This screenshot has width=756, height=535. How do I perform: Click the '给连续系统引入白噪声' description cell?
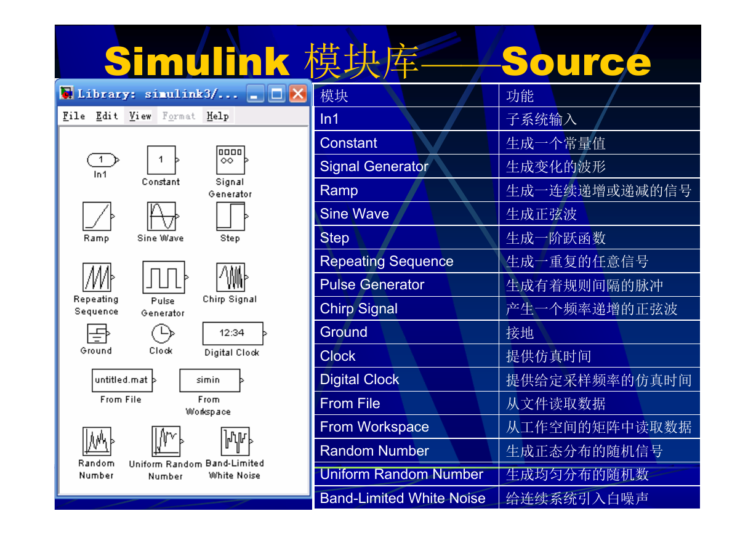(x=600, y=498)
